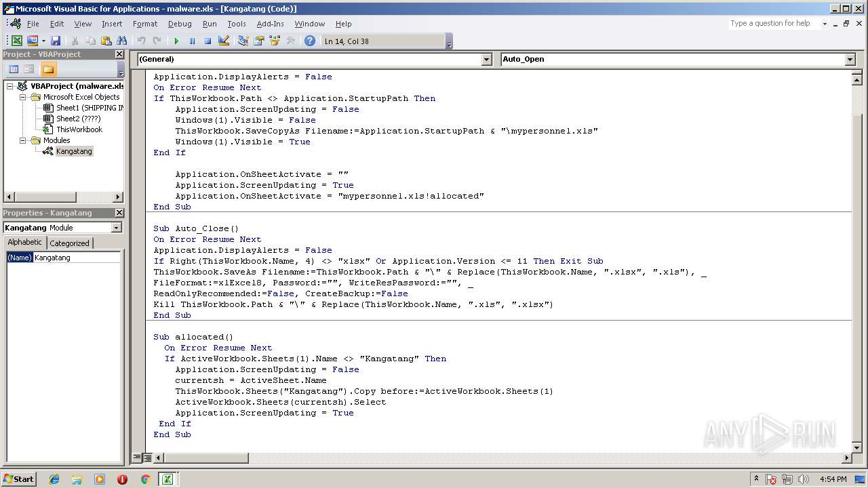Open the Edit menu

(57, 24)
